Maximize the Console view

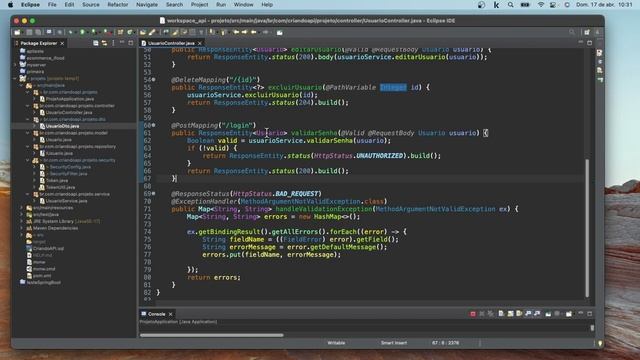point(590,313)
